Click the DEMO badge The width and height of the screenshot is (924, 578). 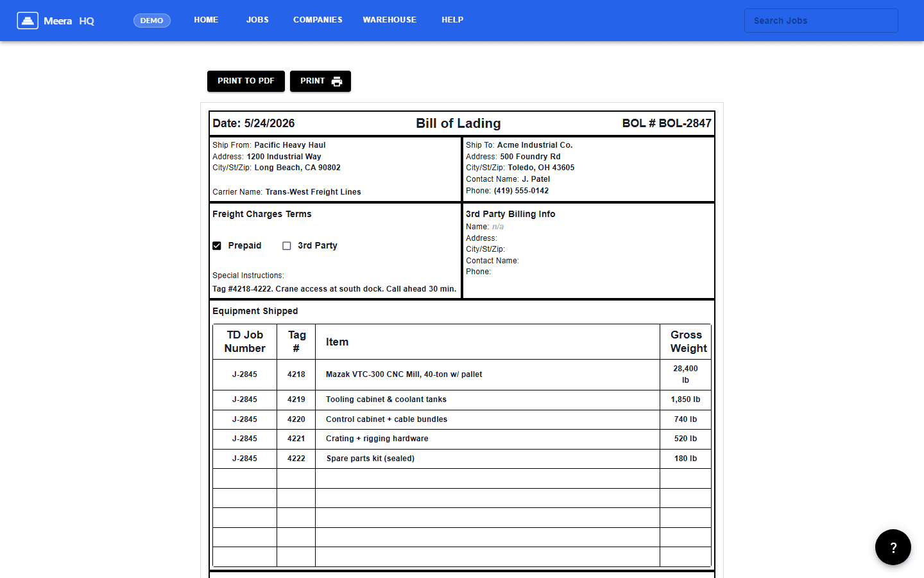click(152, 21)
